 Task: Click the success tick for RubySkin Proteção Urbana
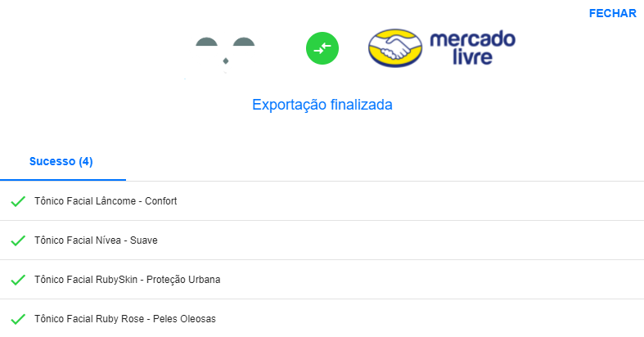pos(18,280)
